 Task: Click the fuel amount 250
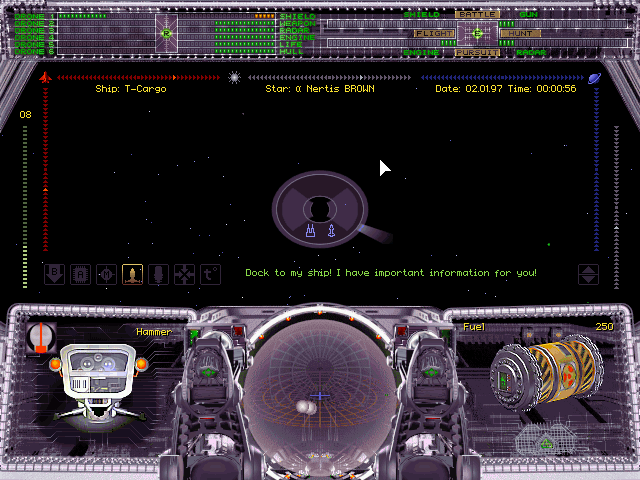pyautogui.click(x=604, y=327)
